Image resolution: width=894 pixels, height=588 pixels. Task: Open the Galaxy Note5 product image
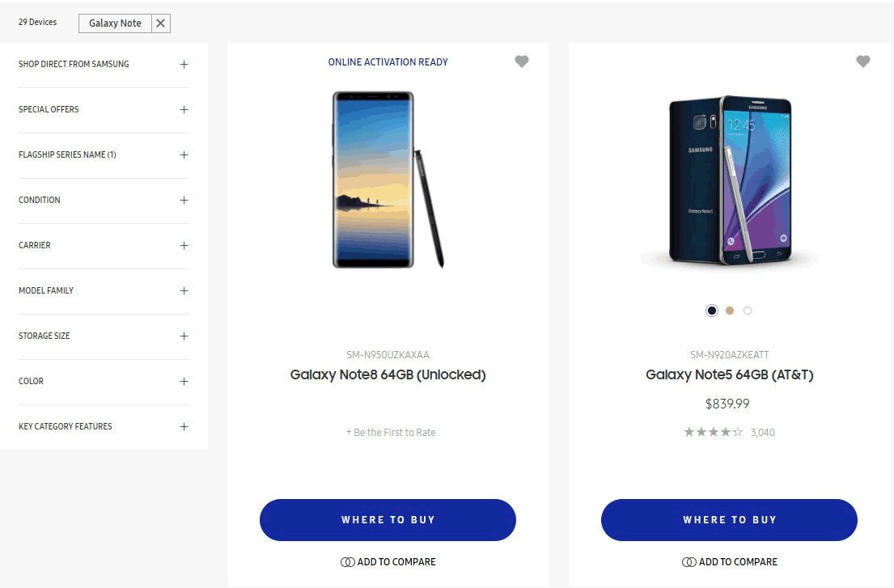click(x=728, y=180)
